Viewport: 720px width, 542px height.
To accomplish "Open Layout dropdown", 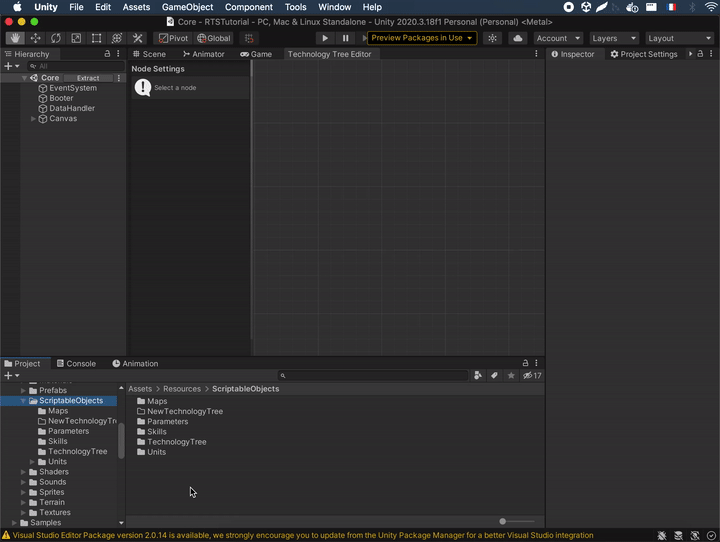I will (680, 38).
